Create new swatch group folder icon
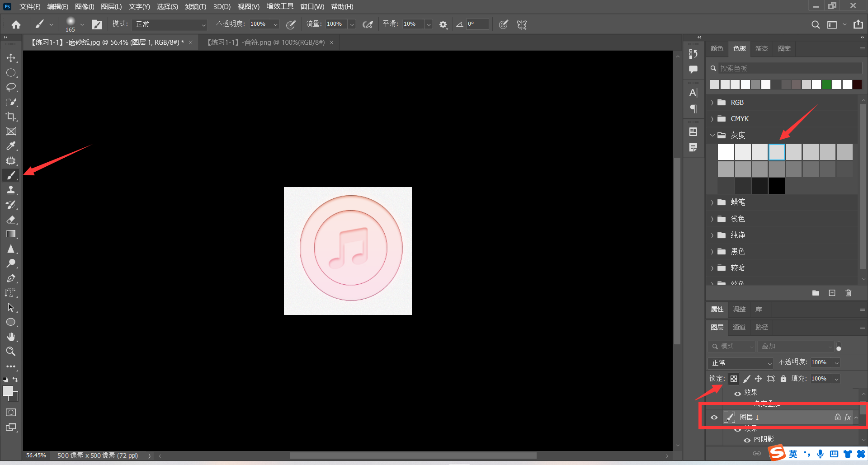The image size is (868, 465). [x=816, y=293]
